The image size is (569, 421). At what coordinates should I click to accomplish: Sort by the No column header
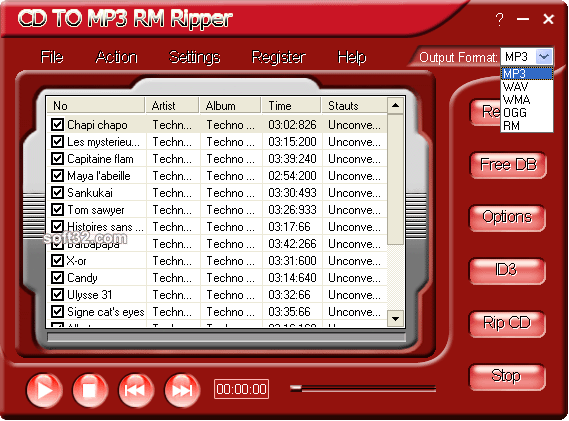(96, 106)
